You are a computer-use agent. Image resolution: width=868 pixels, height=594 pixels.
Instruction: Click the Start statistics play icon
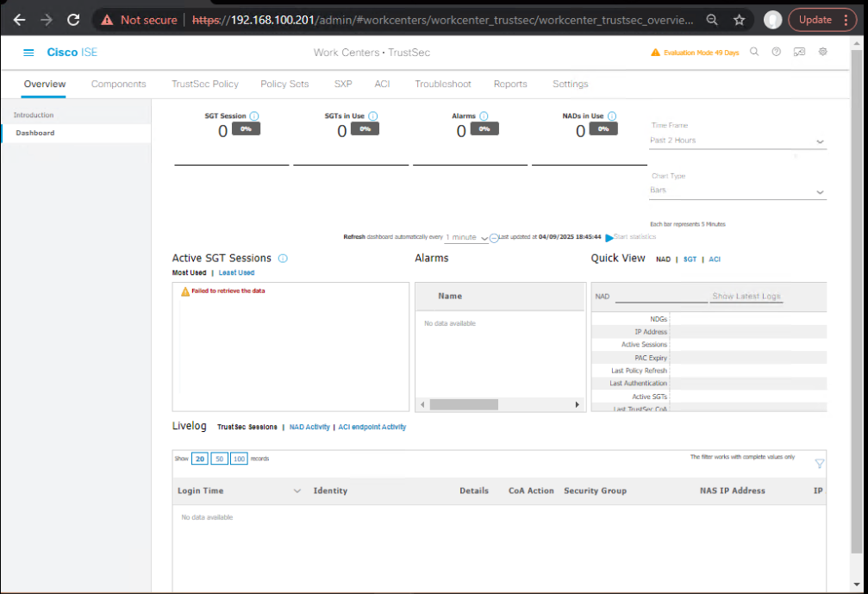[x=609, y=237]
